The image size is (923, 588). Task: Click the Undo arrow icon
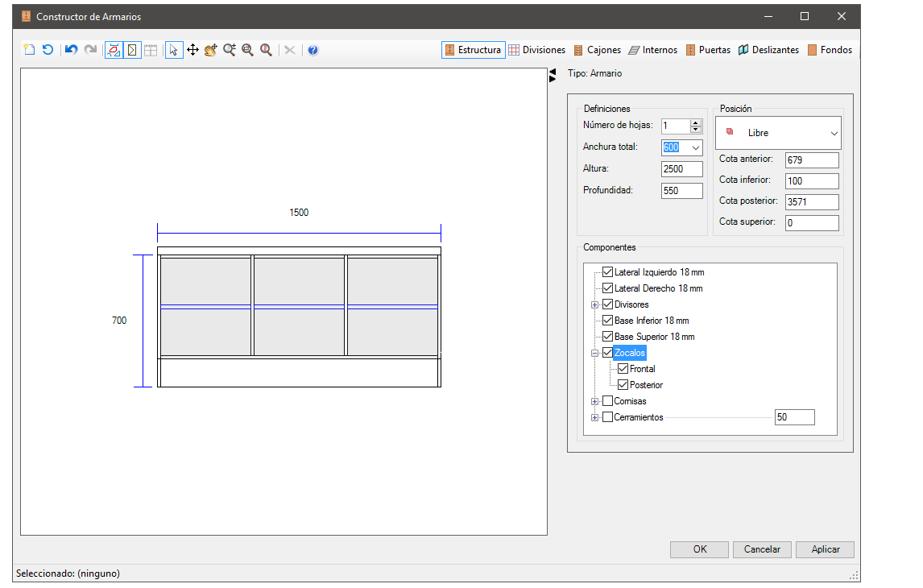pyautogui.click(x=71, y=50)
